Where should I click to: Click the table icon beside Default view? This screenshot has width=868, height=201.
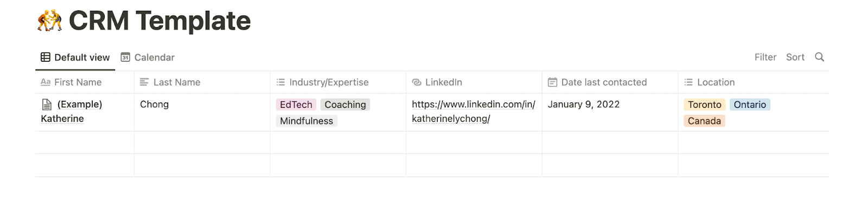click(x=46, y=57)
